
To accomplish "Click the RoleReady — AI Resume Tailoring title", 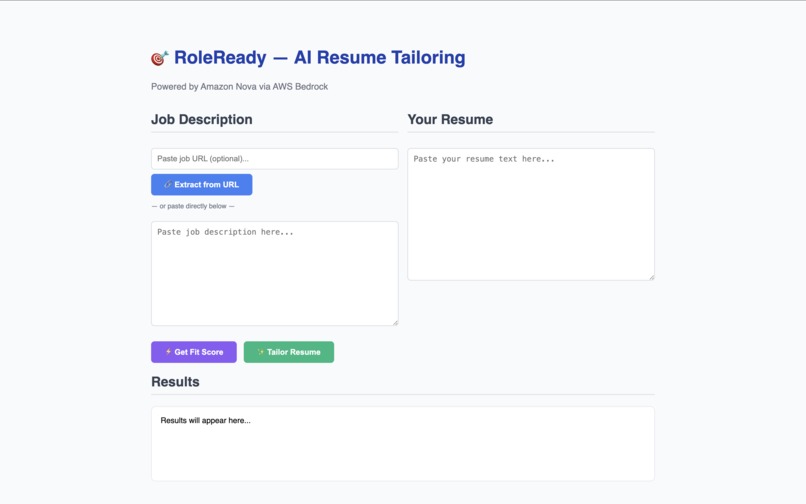I will coord(319,58).
